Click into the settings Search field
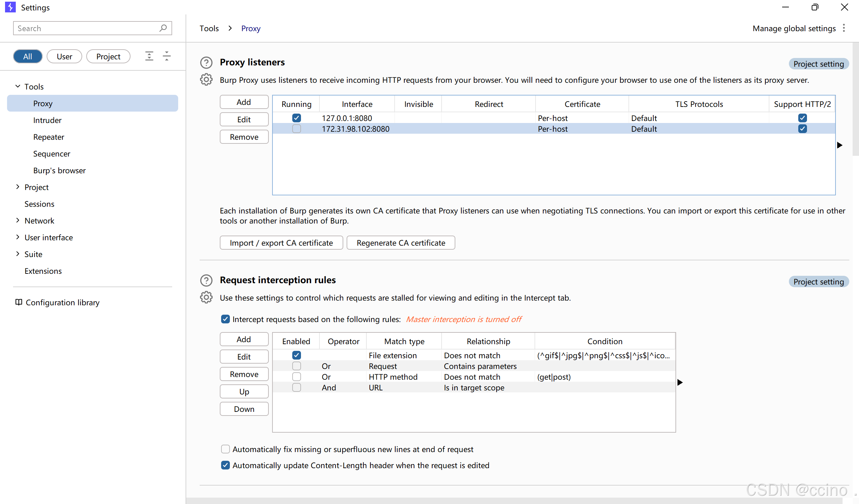Screen dimensions: 859x504 [x=85, y=28]
